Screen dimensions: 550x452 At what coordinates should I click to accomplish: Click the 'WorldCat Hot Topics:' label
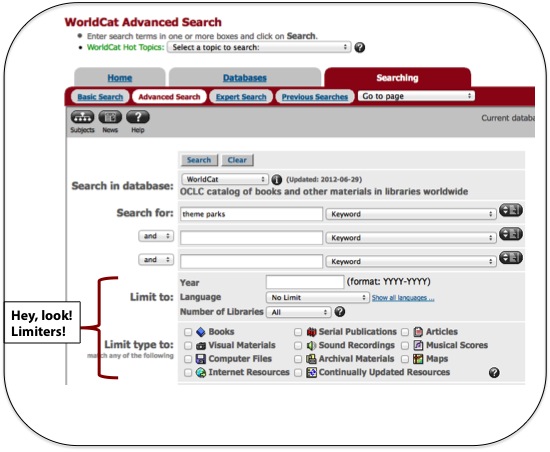pos(125,47)
